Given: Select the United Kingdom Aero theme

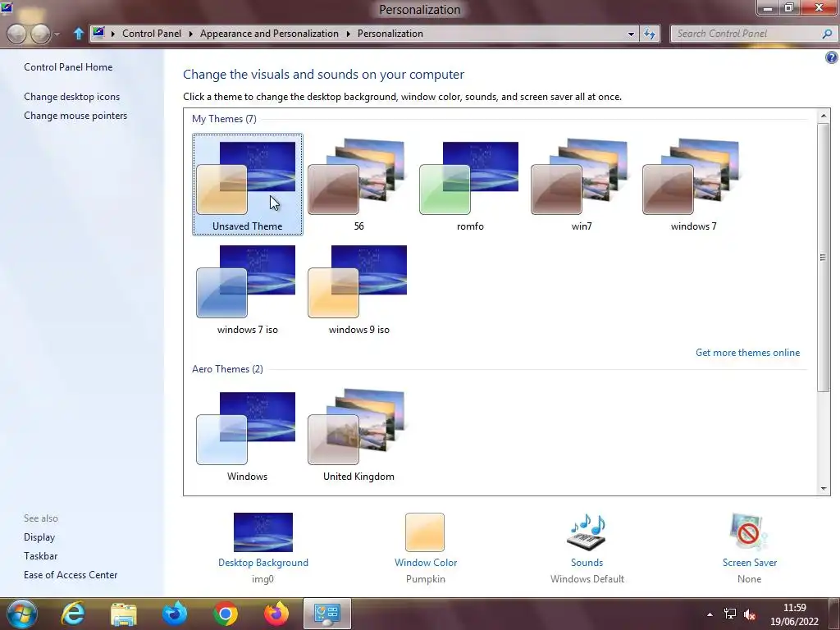Looking at the screenshot, I should tap(358, 435).
